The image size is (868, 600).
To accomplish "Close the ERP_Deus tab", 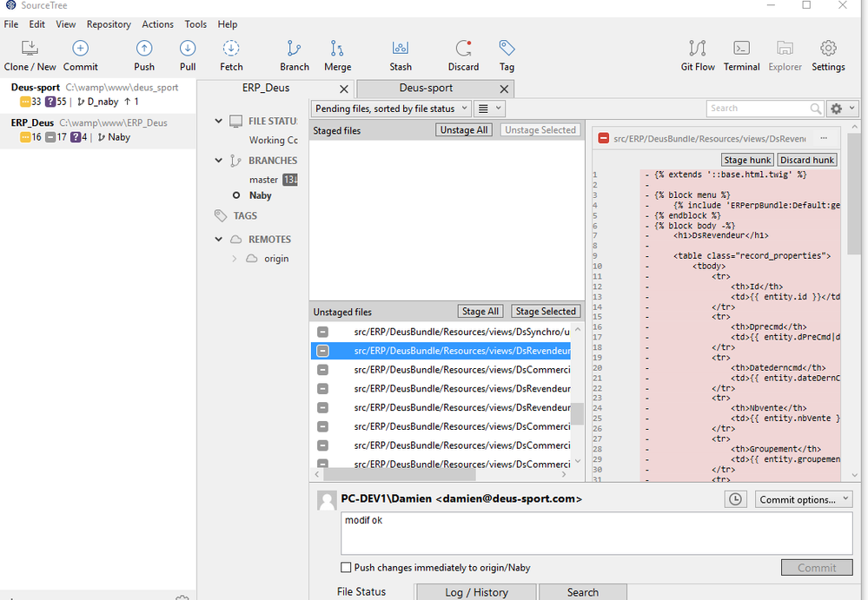I will [344, 89].
